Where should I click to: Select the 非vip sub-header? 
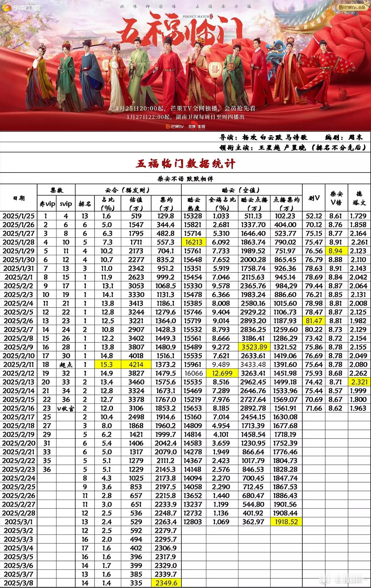tap(47, 204)
